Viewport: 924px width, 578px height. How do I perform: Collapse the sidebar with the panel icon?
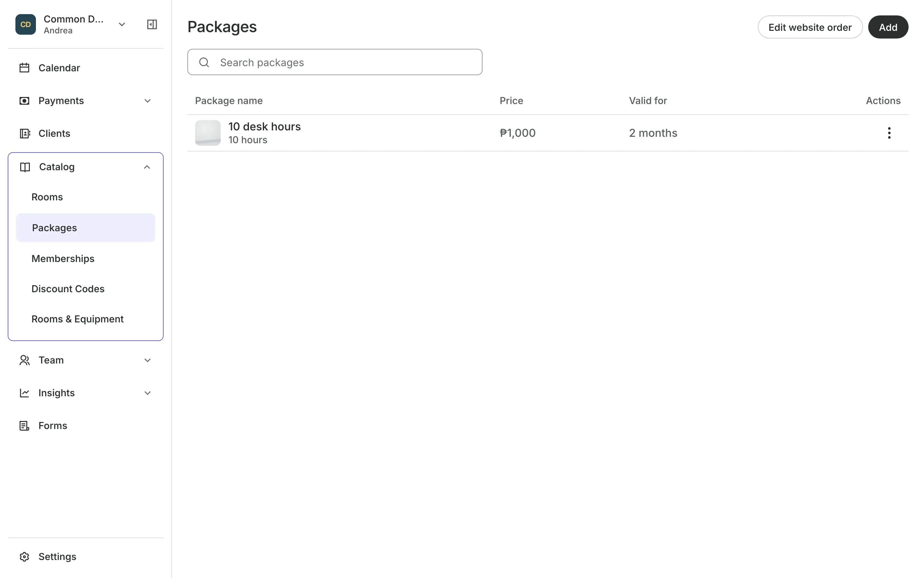click(x=152, y=24)
